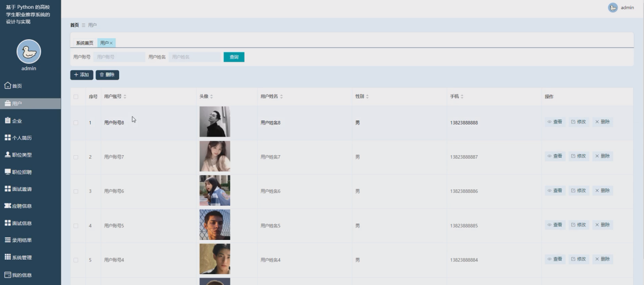Click the sidebar admin duck avatar
644x285 pixels.
pyautogui.click(x=29, y=52)
